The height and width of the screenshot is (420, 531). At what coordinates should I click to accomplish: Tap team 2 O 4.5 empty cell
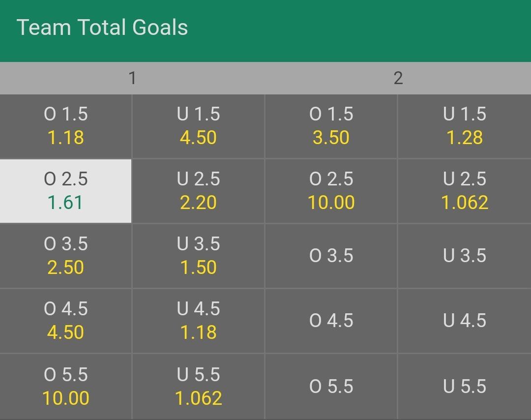point(331,321)
